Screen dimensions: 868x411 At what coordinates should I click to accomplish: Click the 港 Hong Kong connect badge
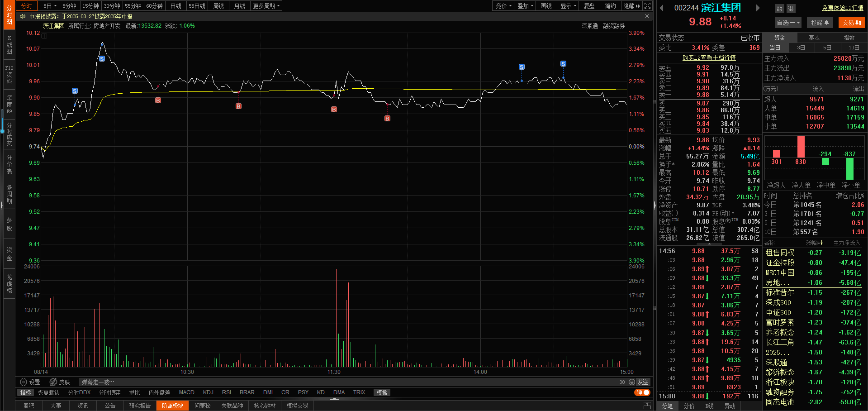[x=791, y=9]
